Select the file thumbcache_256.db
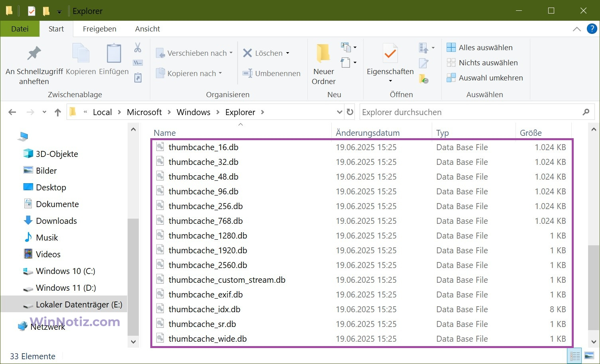 click(x=206, y=206)
